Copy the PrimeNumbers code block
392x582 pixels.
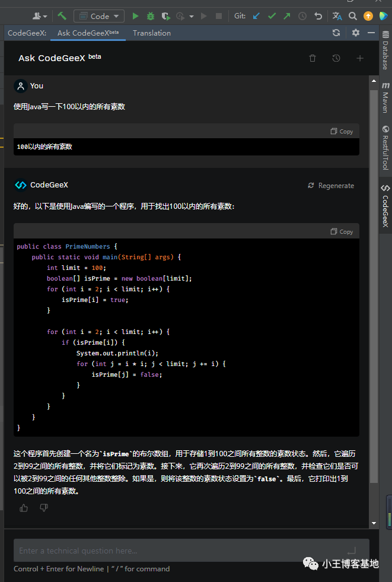coord(342,231)
